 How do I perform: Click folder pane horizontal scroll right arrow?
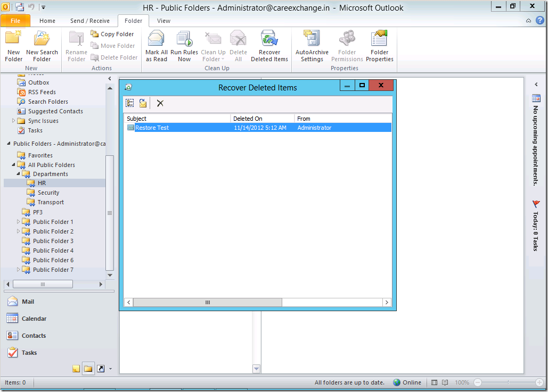[101, 284]
